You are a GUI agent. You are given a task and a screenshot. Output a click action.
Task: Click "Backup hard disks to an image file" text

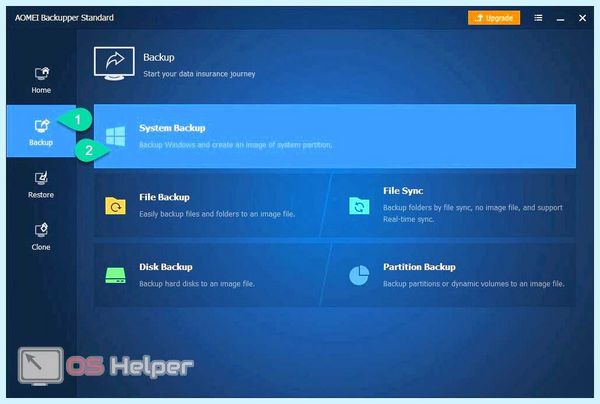[197, 284]
